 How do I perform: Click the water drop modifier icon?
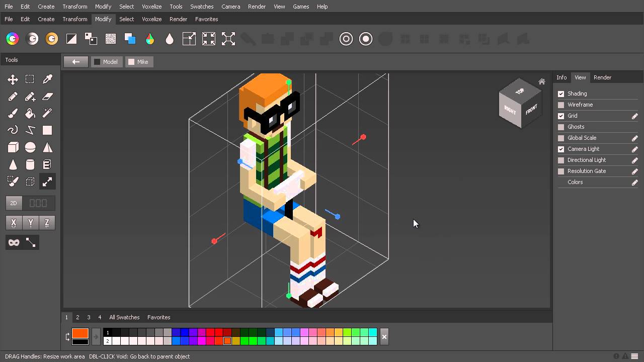click(x=170, y=39)
